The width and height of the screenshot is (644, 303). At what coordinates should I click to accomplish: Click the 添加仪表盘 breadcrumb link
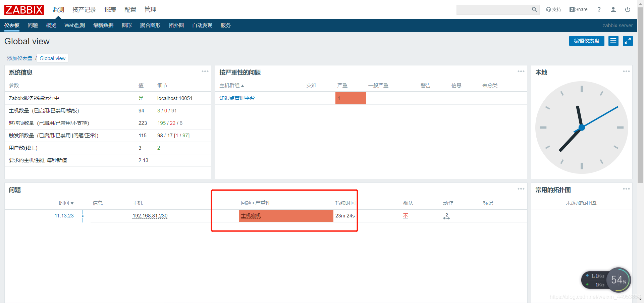tap(20, 58)
